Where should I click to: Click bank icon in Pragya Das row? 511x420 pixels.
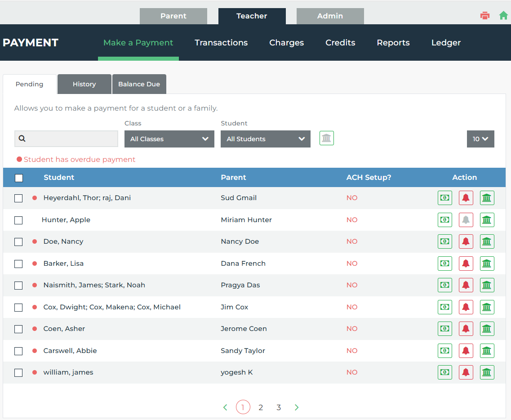pos(487,286)
